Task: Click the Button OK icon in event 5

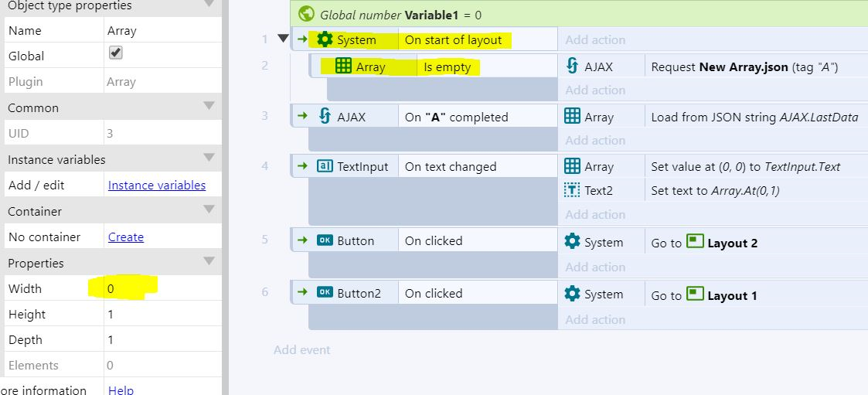Action: (x=325, y=240)
